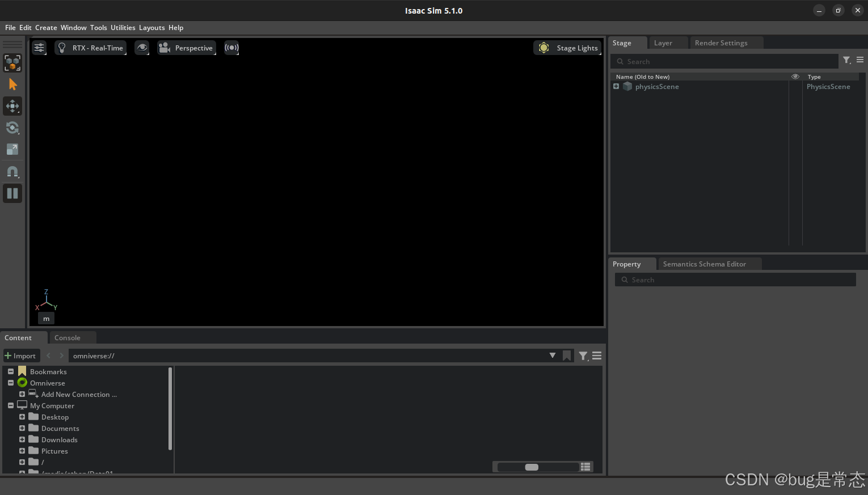Open the Edit menu
868x495 pixels.
coord(26,28)
